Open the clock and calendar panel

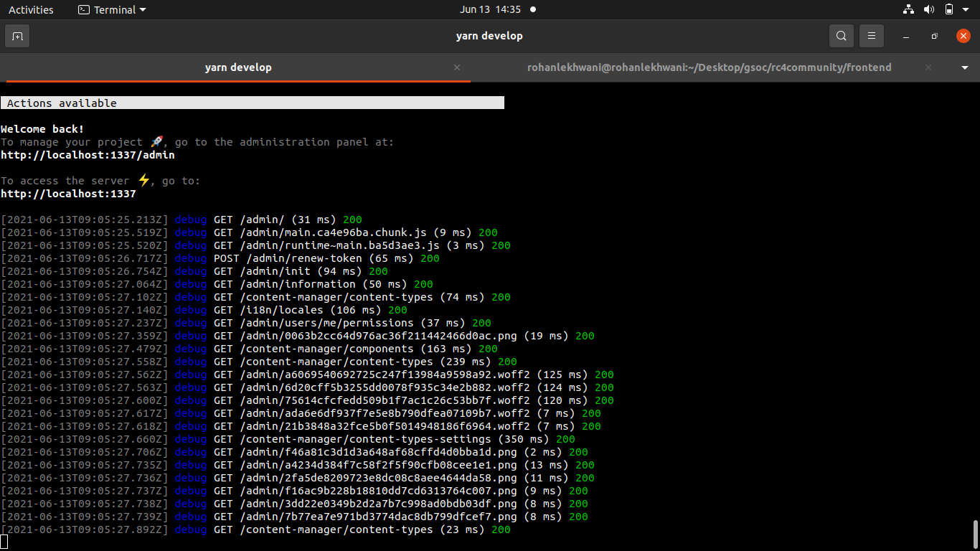(x=497, y=9)
